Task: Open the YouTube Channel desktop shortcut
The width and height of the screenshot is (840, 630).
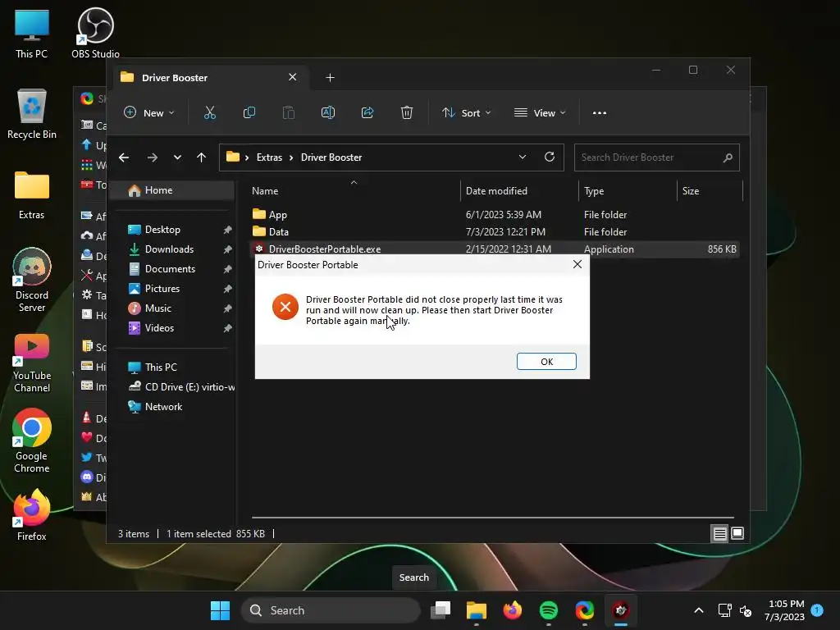Action: pyautogui.click(x=32, y=363)
